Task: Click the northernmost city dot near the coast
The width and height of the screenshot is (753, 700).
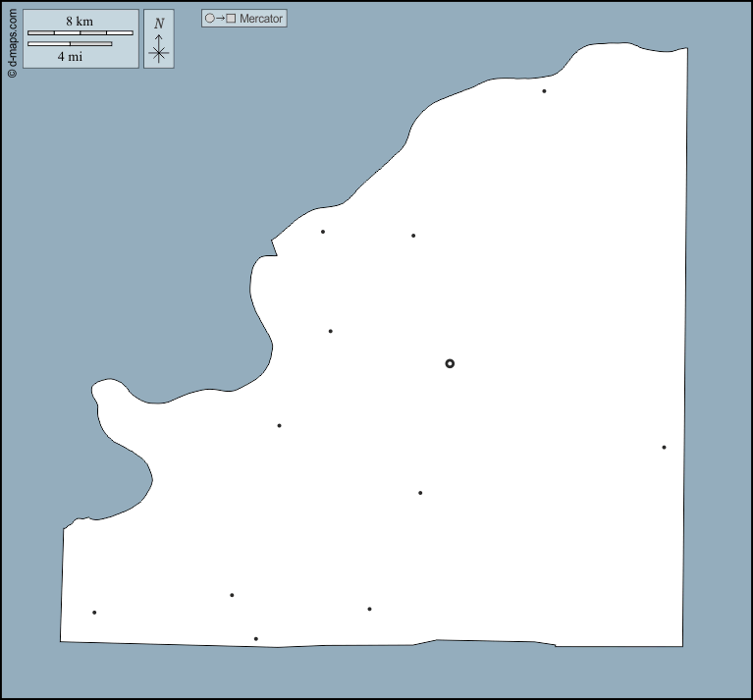Action: 544,91
